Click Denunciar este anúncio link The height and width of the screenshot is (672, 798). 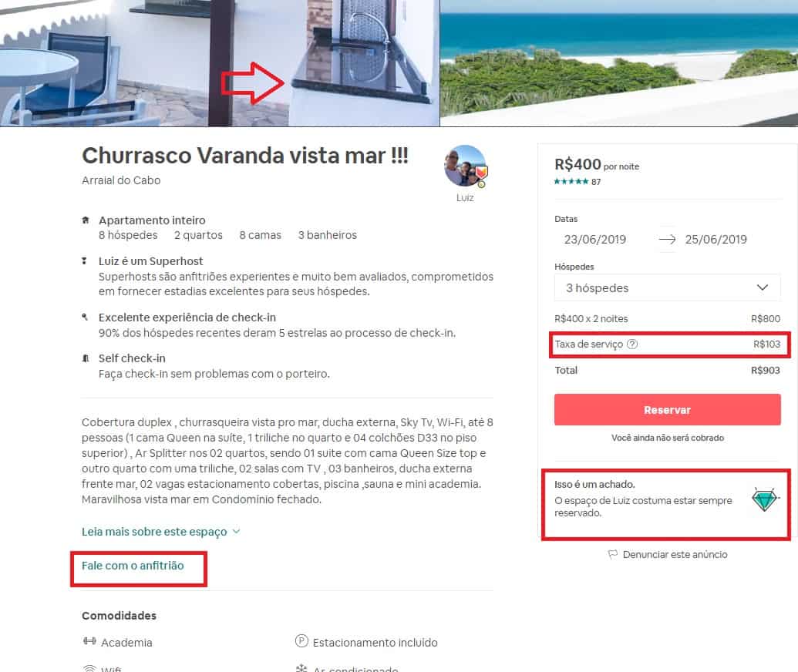675,555
